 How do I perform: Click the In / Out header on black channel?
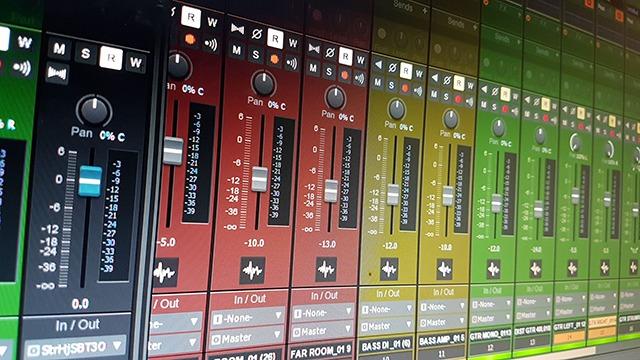(x=78, y=325)
